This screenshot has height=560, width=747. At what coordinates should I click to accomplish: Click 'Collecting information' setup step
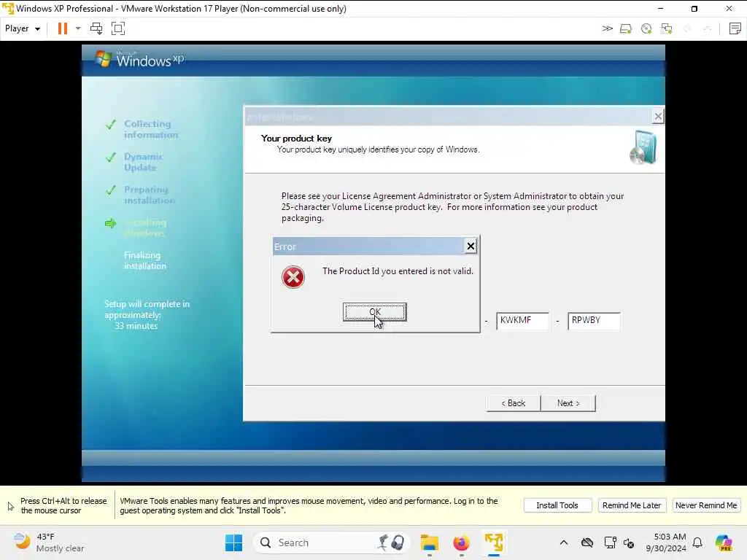tap(151, 129)
